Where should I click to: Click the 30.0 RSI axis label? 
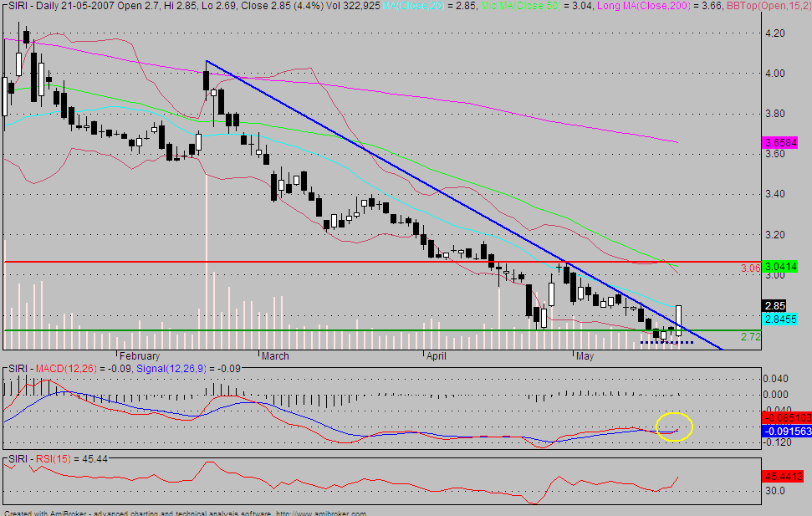(x=775, y=491)
